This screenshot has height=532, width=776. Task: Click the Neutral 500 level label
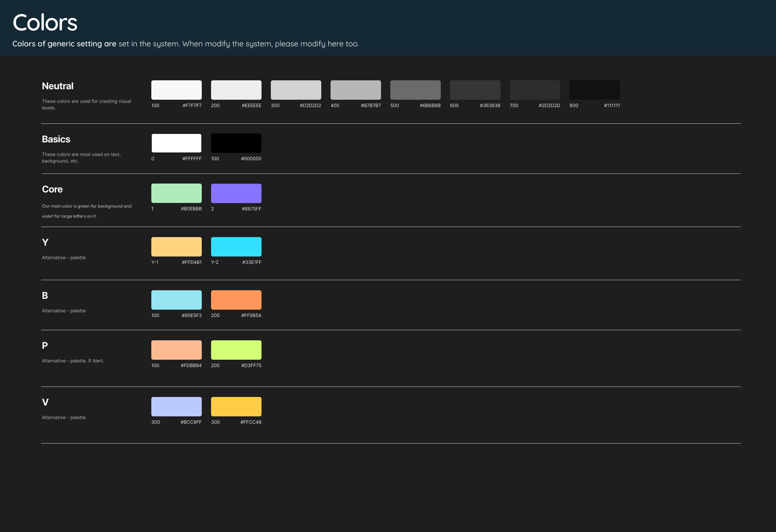point(395,106)
